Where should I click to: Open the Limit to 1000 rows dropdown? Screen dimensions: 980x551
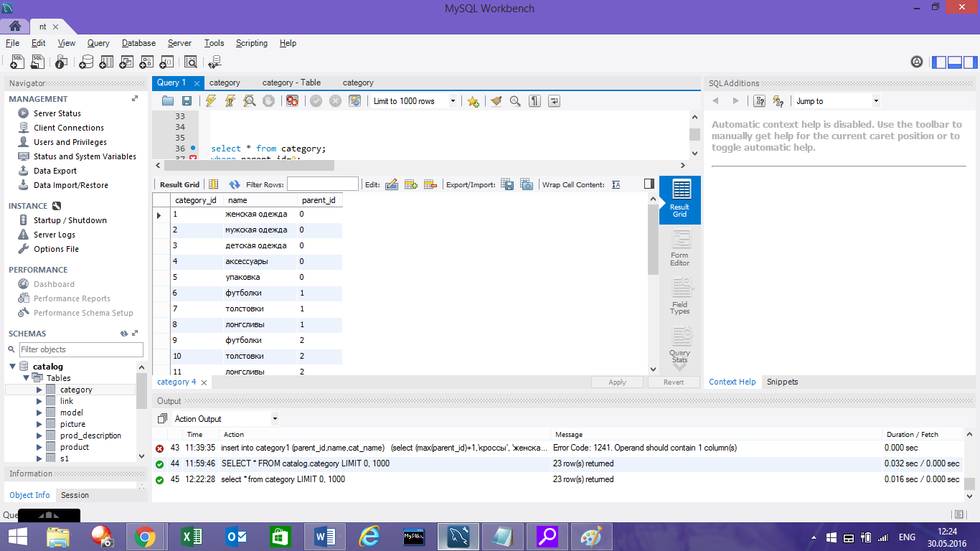click(453, 101)
